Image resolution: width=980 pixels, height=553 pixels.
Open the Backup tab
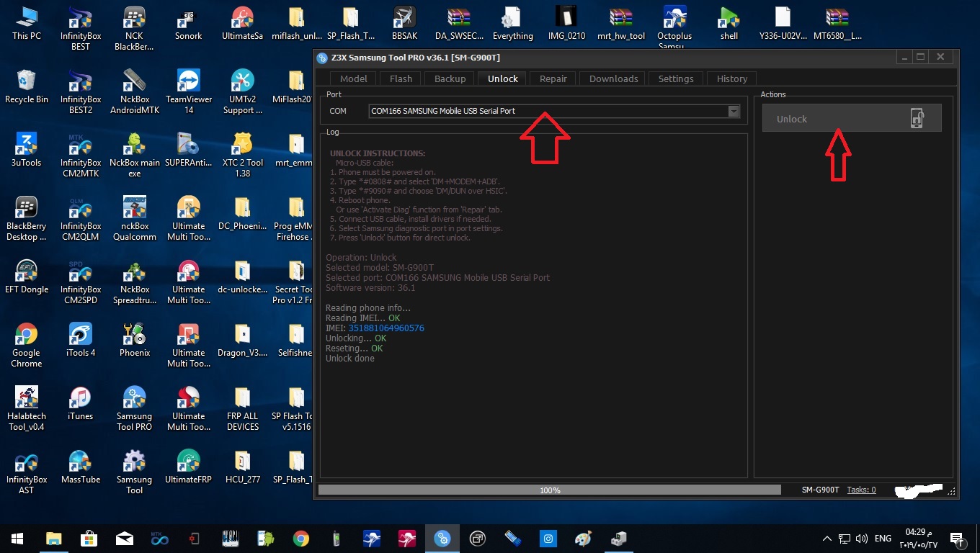tap(450, 78)
